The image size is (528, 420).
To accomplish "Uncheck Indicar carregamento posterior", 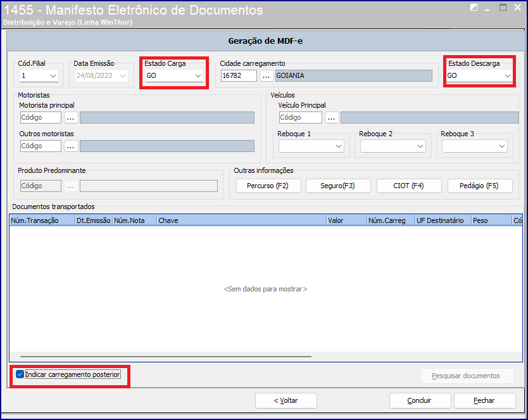I will 20,374.
